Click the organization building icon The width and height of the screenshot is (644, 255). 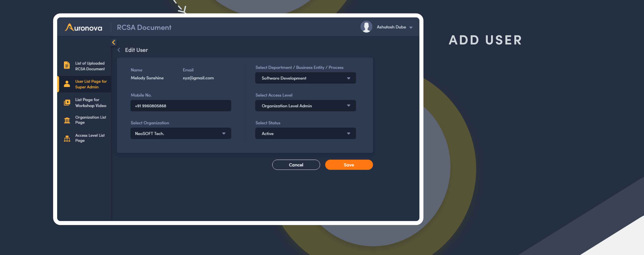coord(67,120)
